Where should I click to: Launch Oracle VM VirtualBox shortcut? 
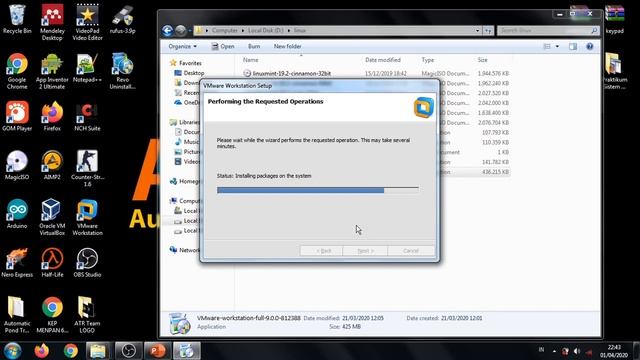pos(52,217)
